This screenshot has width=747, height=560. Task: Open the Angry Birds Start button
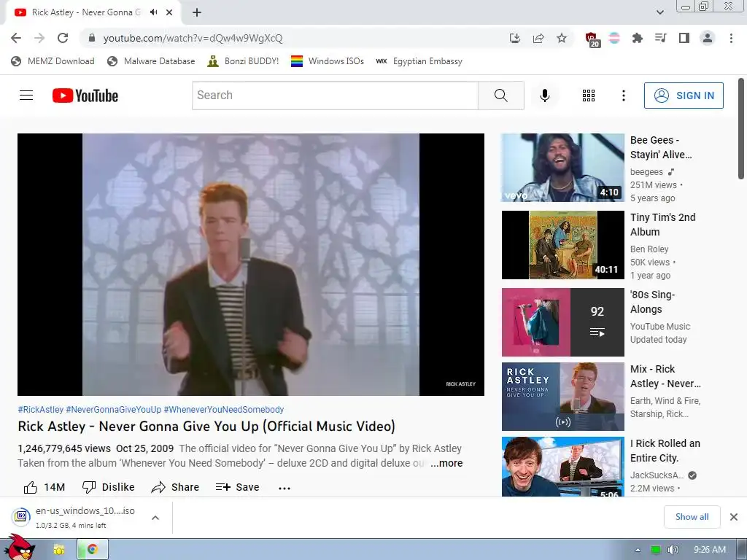tap(19, 548)
